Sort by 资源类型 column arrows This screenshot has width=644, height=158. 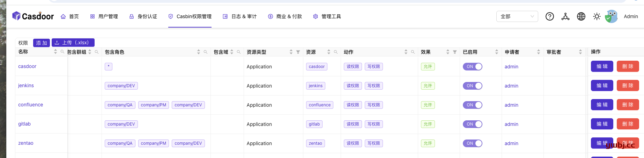click(x=291, y=52)
